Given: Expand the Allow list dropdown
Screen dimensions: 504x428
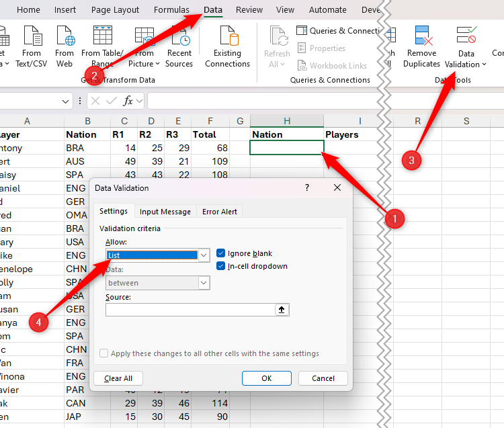Looking at the screenshot, I should pos(204,255).
